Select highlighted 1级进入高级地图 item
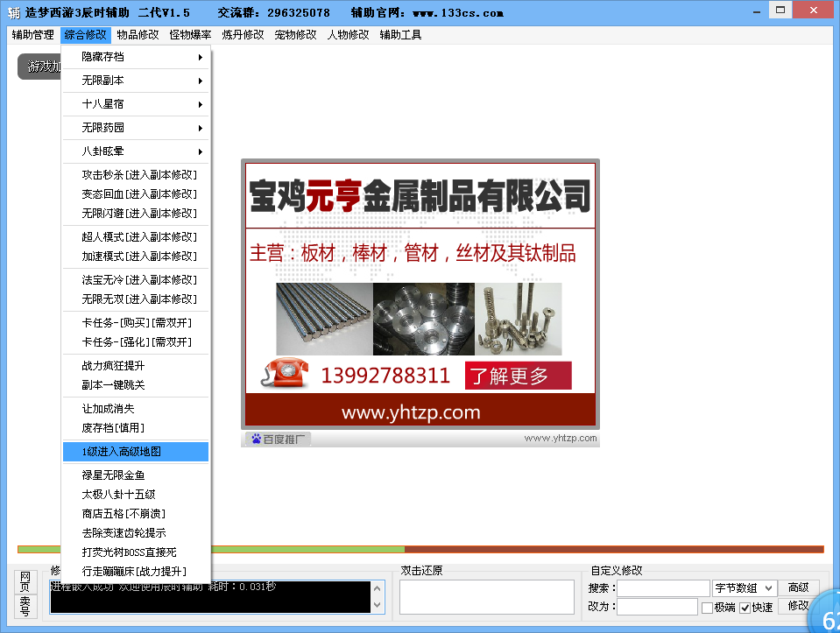 136,452
